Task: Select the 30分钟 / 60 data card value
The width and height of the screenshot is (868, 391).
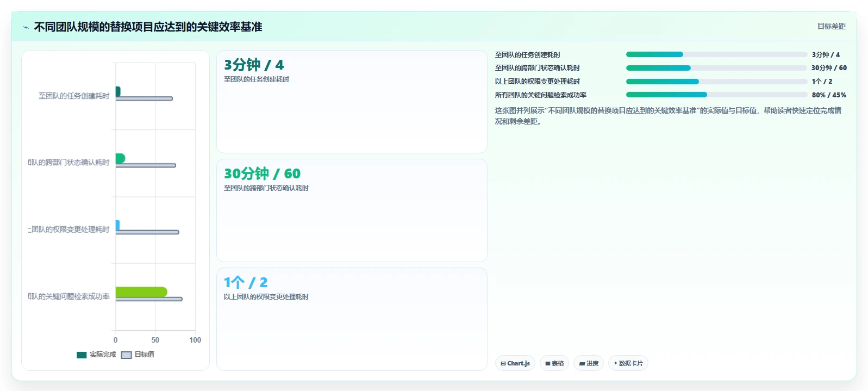Action: click(x=262, y=174)
